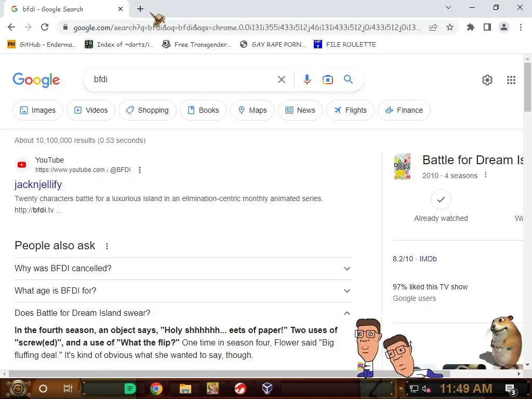Screen dimensions: 532x399
Task: Open Index of ~dartz bookmark
Action: tap(119, 45)
